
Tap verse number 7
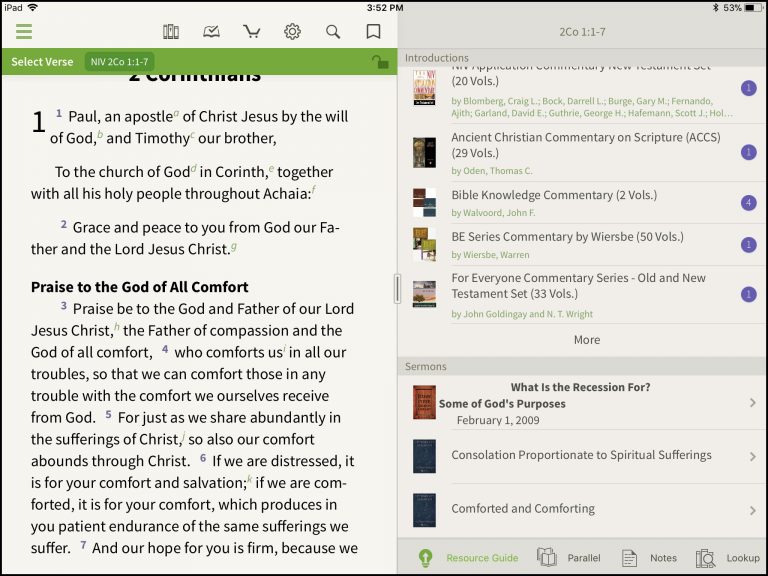tap(83, 545)
